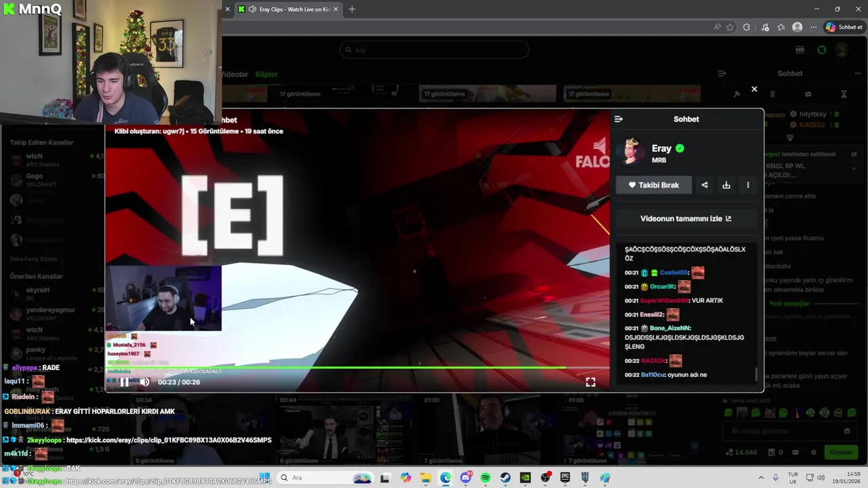Open the browser profile icon

coord(797,27)
